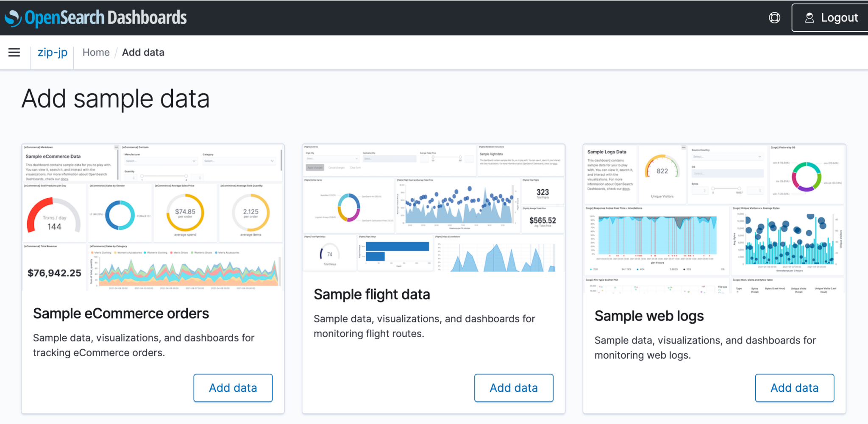This screenshot has width=868, height=424.
Task: Add data for Sample eCommerce orders
Action: click(x=233, y=388)
